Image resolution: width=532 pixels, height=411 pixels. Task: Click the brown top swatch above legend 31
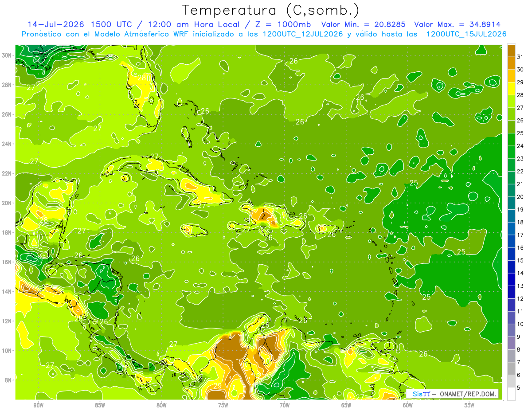[x=512, y=51]
